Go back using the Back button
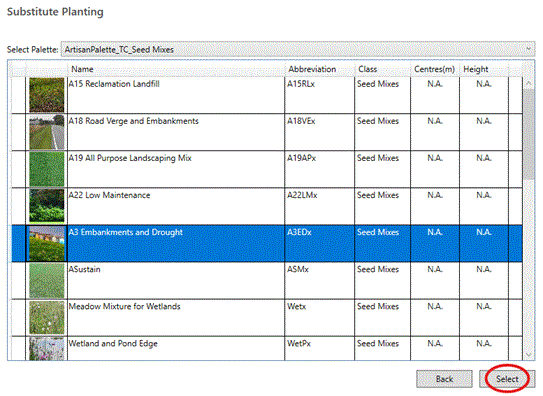Image resolution: width=543 pixels, height=396 pixels. 444,379
